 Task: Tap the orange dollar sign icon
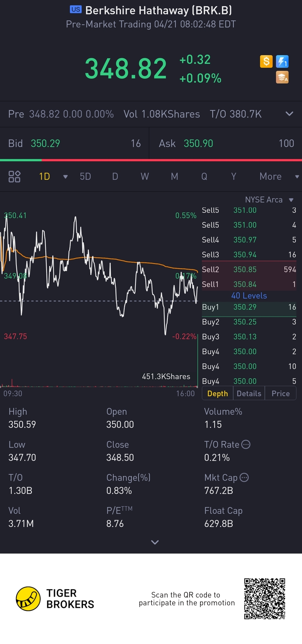pyautogui.click(x=266, y=62)
